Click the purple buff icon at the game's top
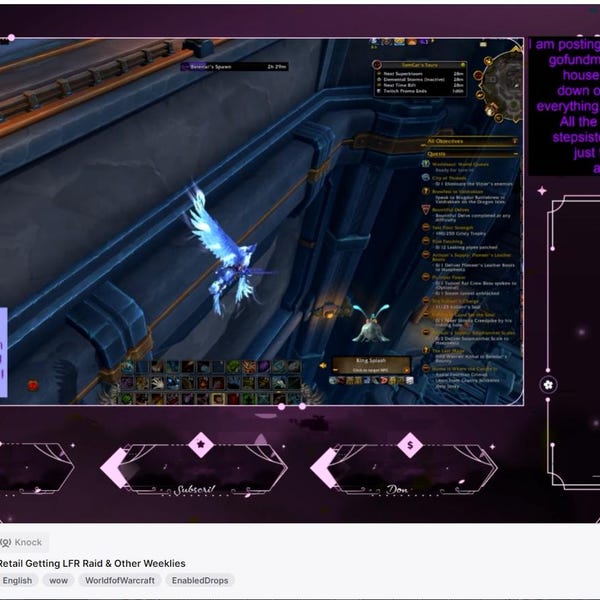This screenshot has height=600, width=600. [x=424, y=42]
